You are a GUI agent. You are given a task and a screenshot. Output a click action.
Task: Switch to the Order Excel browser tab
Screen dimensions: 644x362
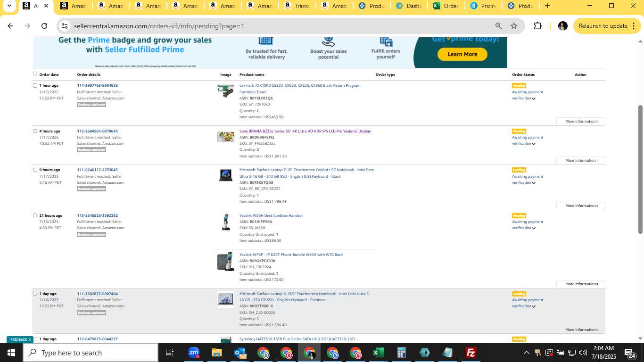(446, 6)
